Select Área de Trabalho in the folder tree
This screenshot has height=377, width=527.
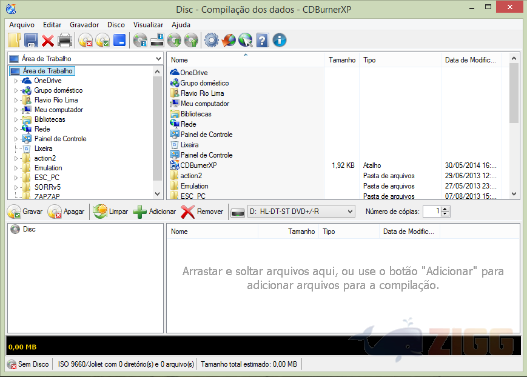(42, 71)
